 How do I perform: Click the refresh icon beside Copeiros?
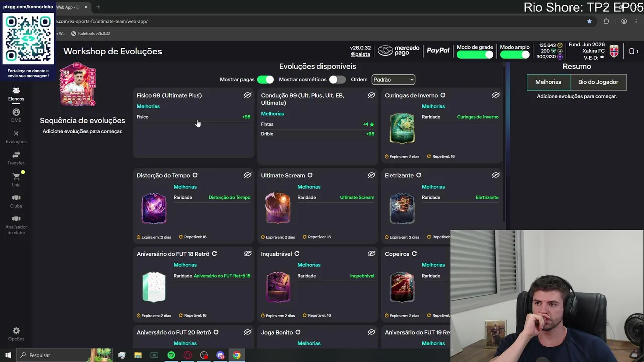414,254
